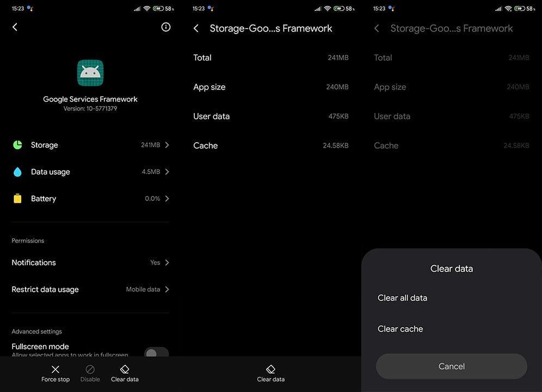The image size is (542, 392).
Task: Open Notifications permission setting
Action: 90,262
